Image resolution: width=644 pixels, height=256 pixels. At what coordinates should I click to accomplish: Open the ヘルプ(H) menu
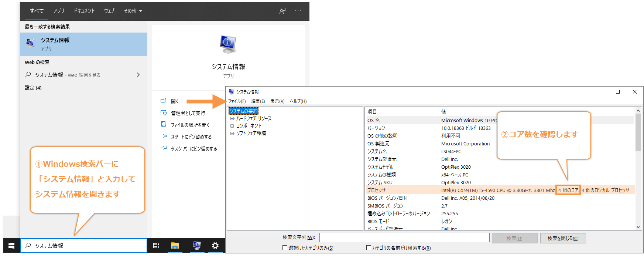point(298,101)
